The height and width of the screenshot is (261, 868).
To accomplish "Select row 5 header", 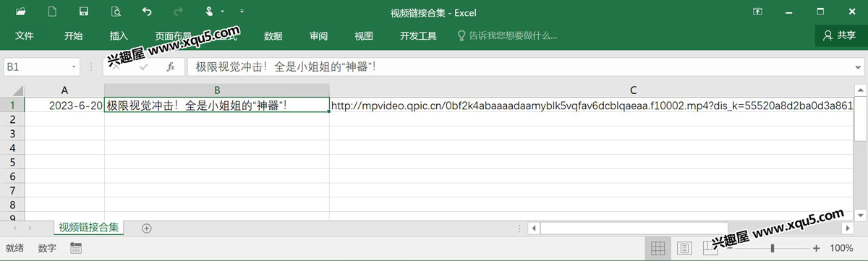I will 12,163.
